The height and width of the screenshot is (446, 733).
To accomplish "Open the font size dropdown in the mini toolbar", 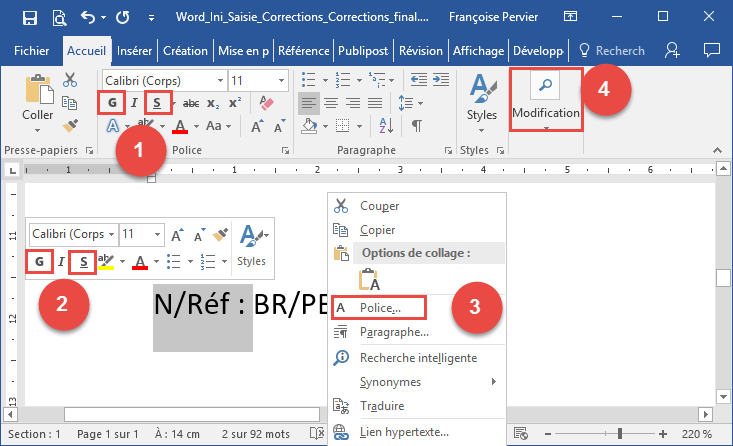I will point(157,233).
